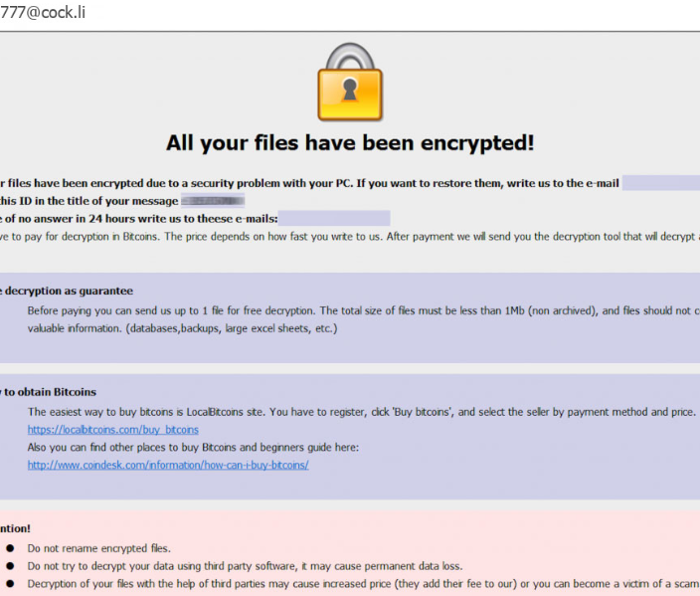Click the "to obtain Bitcoins" section heading
Image resolution: width=700 pixels, height=596 pixels.
pos(49,392)
